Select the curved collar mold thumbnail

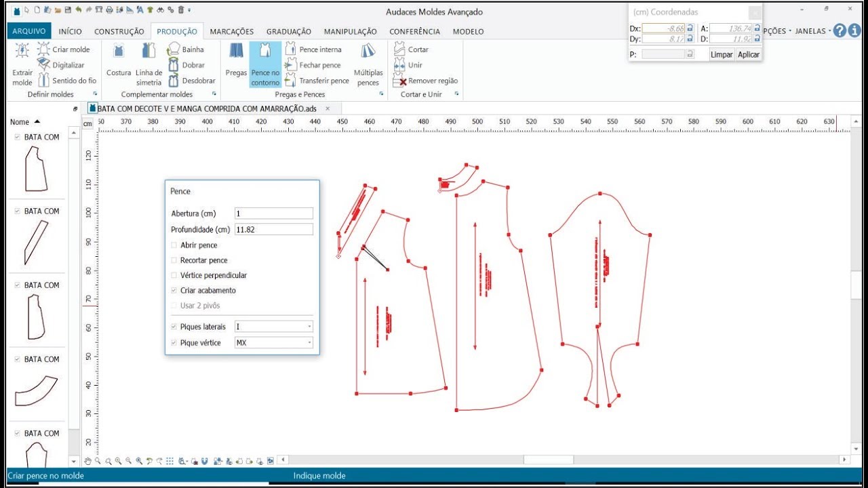click(x=38, y=392)
